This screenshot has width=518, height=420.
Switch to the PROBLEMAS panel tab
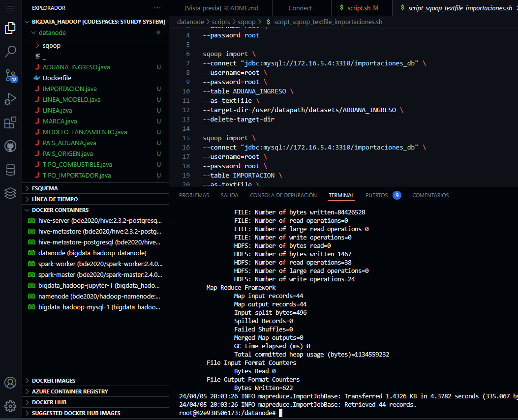(x=194, y=195)
